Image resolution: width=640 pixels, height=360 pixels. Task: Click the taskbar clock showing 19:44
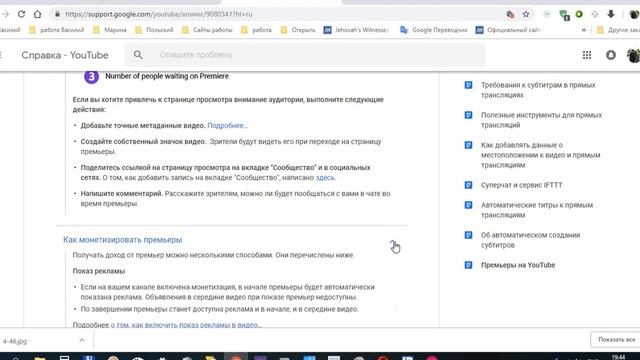pyautogui.click(x=618, y=357)
